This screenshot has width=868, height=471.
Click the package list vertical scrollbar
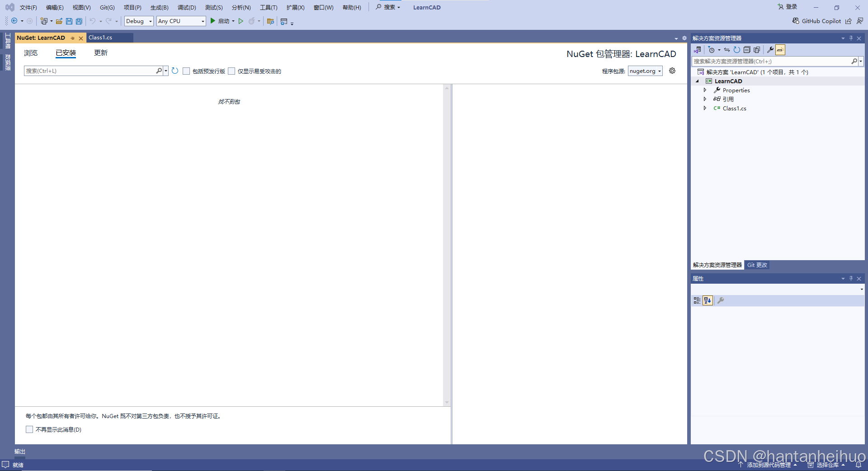(x=447, y=245)
